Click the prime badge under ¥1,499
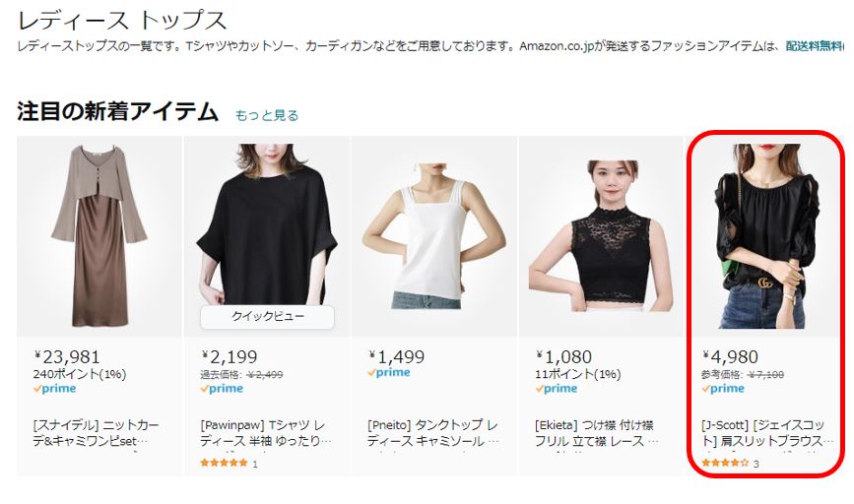This screenshot has height=504, width=854. (x=388, y=373)
